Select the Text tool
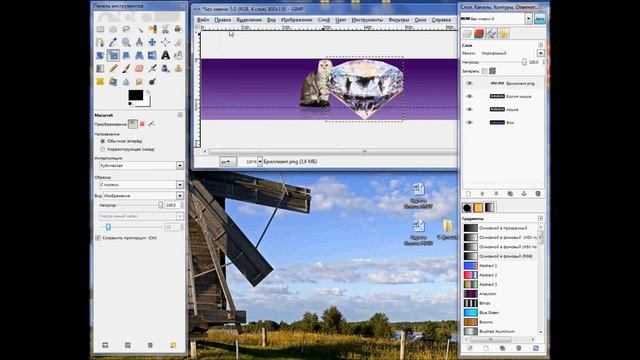This screenshot has height=360, width=640. 165,55
